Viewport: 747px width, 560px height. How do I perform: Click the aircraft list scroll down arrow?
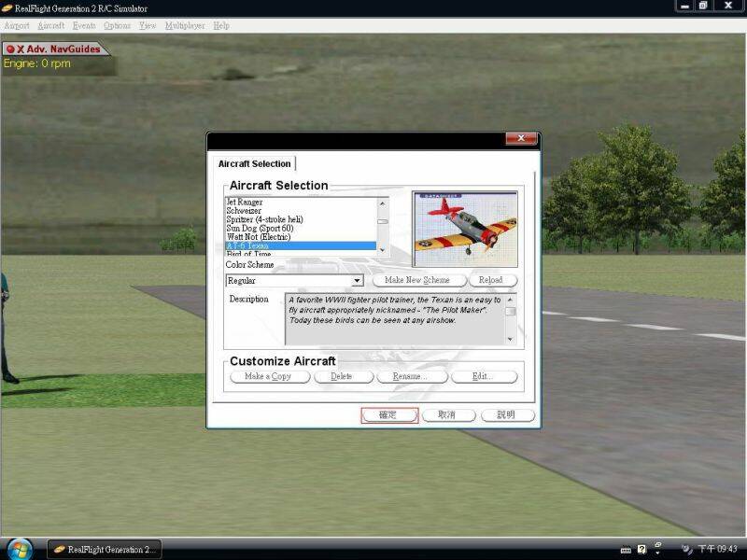pyautogui.click(x=383, y=249)
